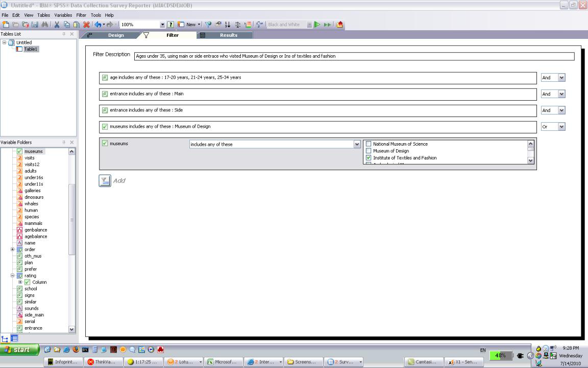Click the Cut scissors icon
Image resolution: width=588 pixels, height=368 pixels.
click(57, 25)
